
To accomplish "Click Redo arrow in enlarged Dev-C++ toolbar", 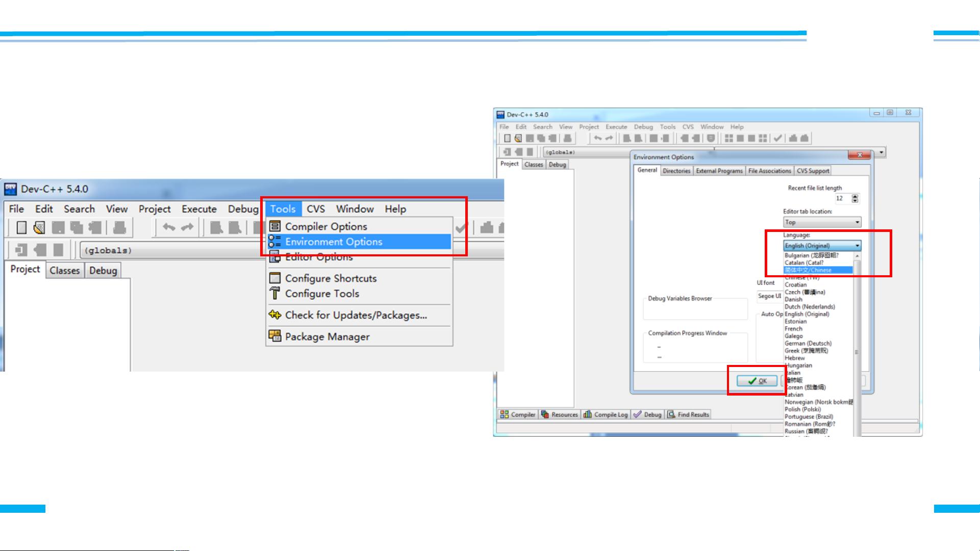I will click(187, 227).
